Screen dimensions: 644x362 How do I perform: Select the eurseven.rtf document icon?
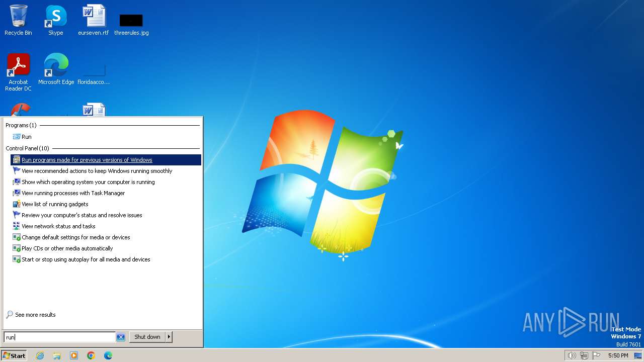point(94,20)
